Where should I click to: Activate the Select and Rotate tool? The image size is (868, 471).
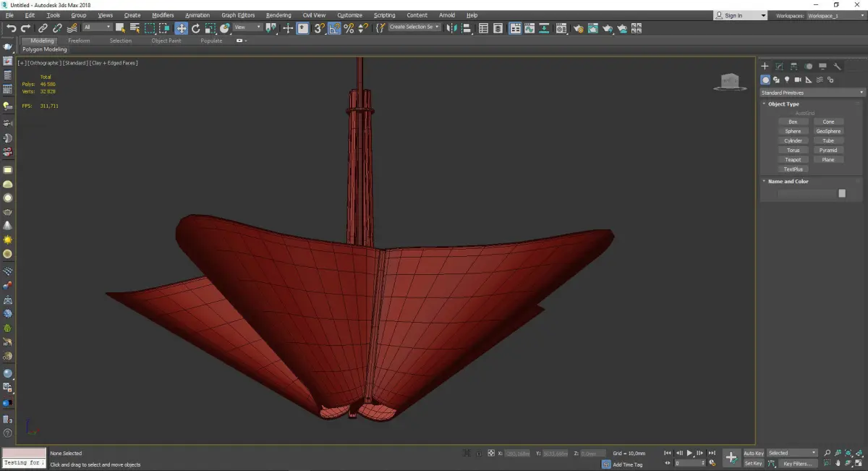196,28
